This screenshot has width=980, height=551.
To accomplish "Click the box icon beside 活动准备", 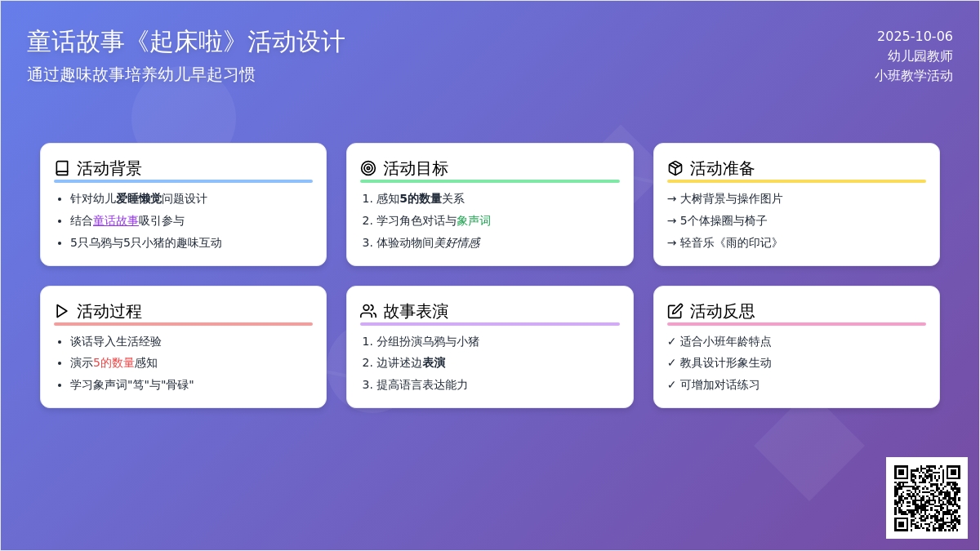I will tap(675, 168).
